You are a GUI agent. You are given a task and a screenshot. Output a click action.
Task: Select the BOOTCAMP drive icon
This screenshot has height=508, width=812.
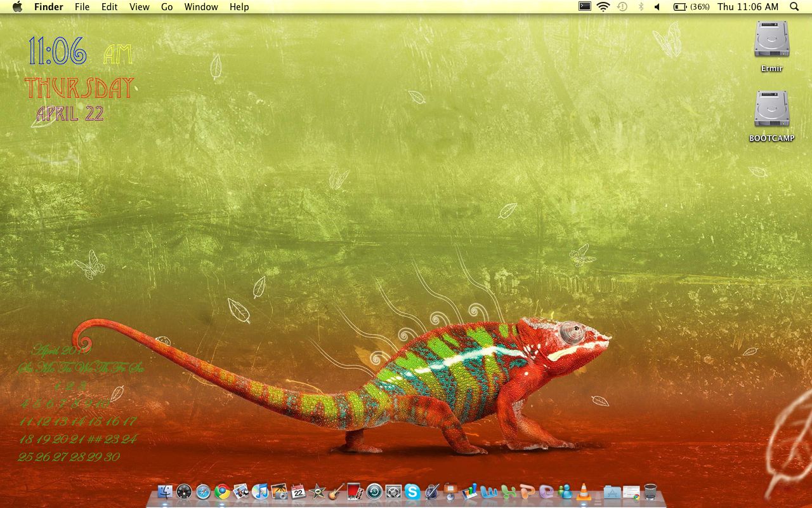(x=771, y=109)
